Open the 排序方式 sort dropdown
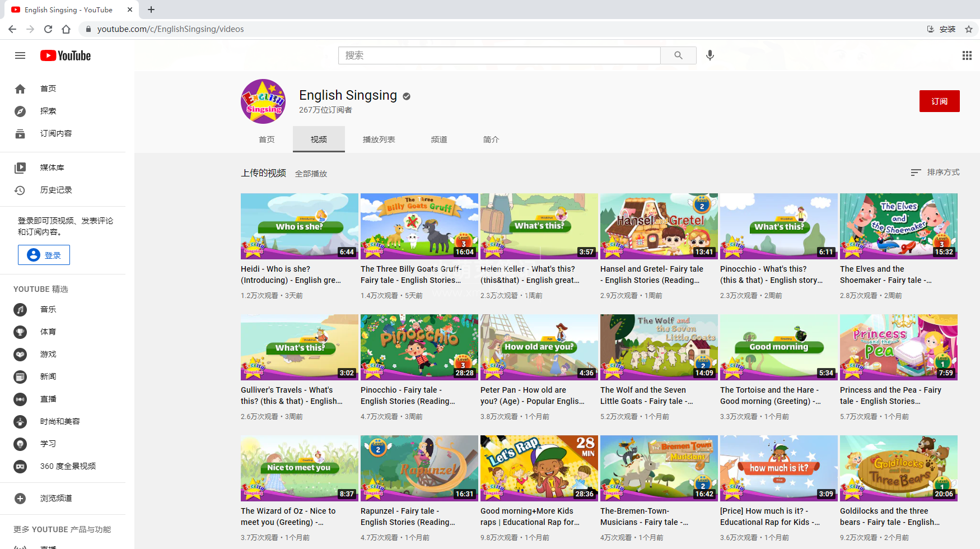The image size is (980, 549). tap(935, 173)
